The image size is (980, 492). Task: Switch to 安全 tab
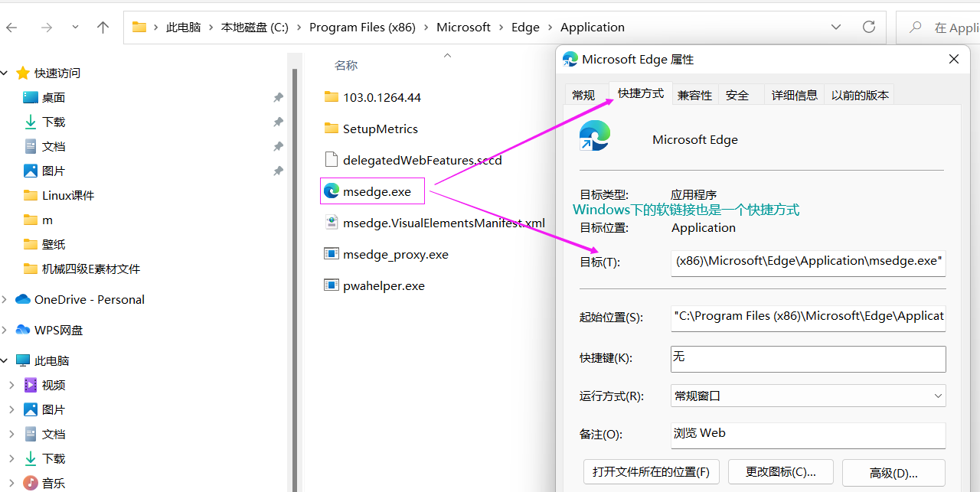[x=737, y=95]
